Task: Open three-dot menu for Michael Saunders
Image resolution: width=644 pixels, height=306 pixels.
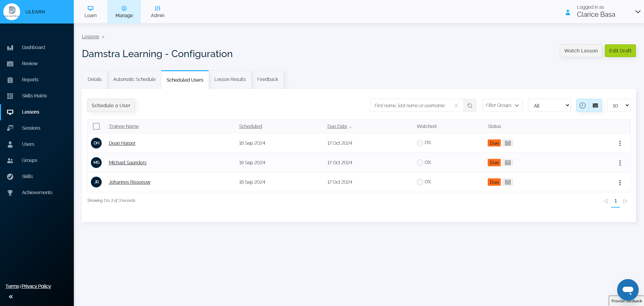Action: point(620,163)
